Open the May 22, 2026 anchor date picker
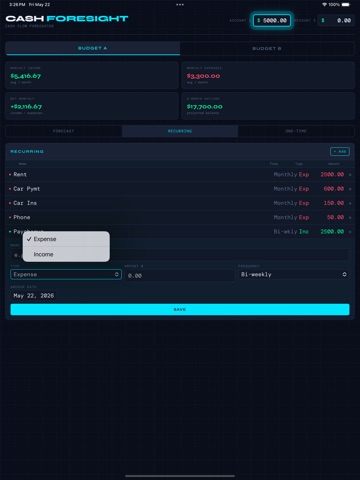 pos(34,296)
